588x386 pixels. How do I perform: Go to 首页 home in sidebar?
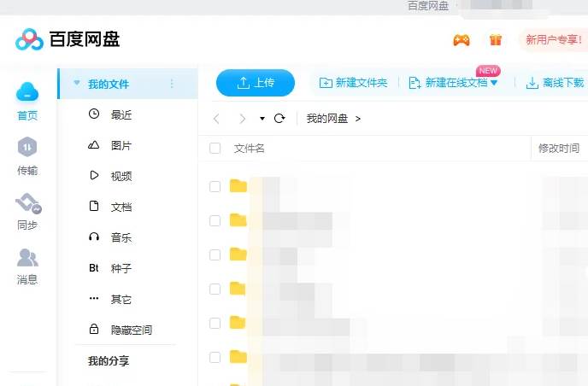pos(27,101)
